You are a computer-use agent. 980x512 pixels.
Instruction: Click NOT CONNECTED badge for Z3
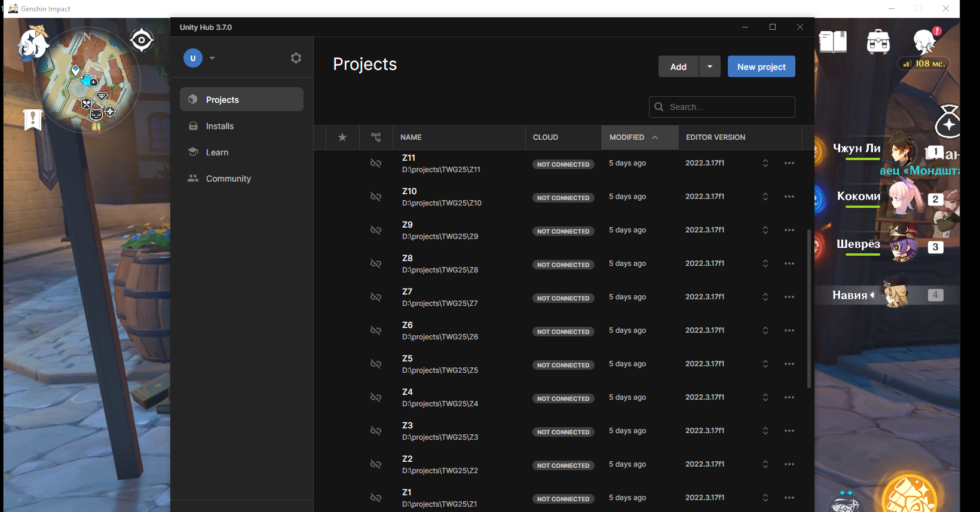[x=563, y=432]
